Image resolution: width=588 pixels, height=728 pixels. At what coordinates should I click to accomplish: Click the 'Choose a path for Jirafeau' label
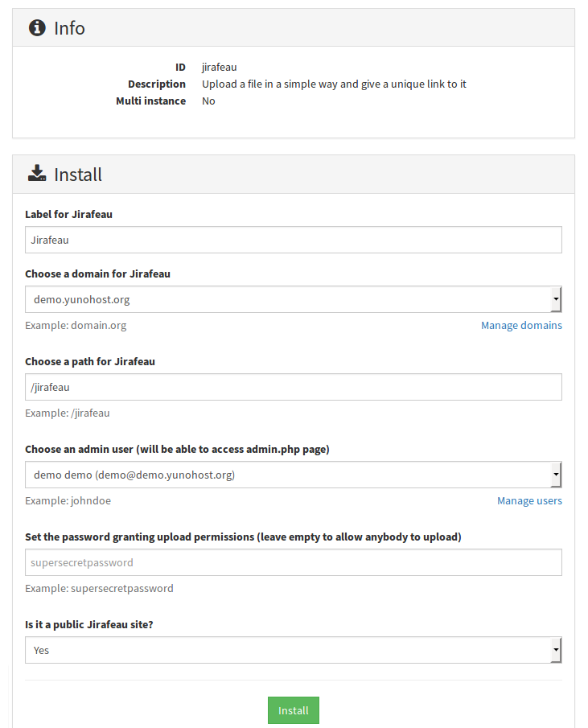(90, 362)
